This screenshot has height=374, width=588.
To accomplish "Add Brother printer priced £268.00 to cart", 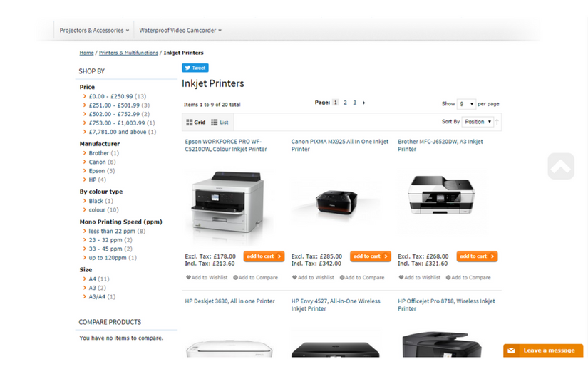I will [x=477, y=256].
